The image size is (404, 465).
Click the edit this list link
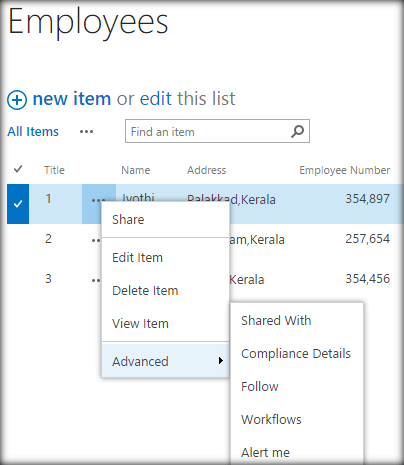(x=187, y=99)
